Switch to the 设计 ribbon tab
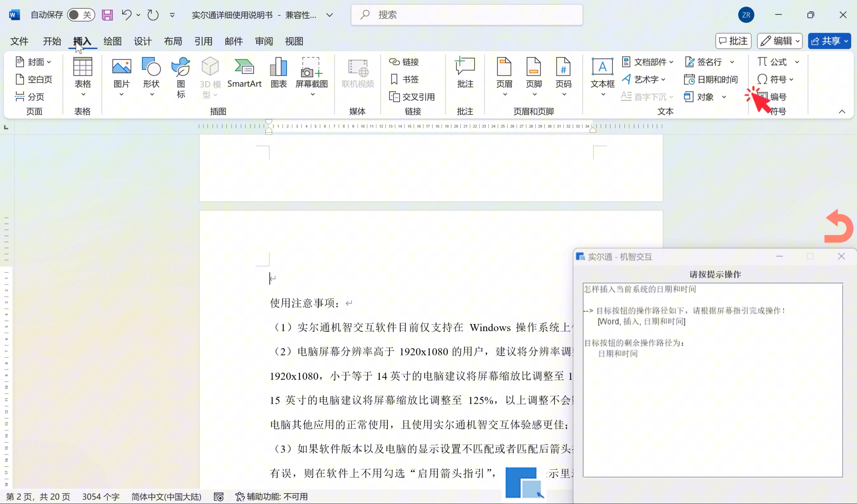 pyautogui.click(x=143, y=41)
